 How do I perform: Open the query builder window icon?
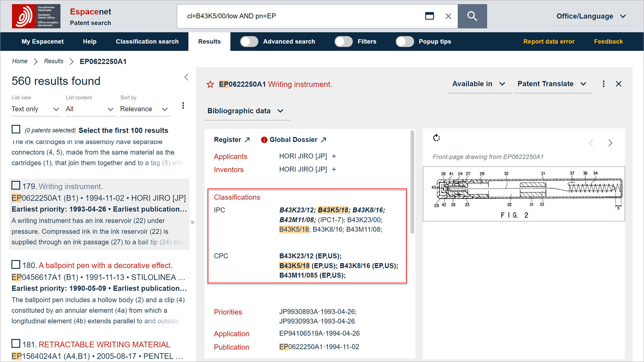point(429,16)
